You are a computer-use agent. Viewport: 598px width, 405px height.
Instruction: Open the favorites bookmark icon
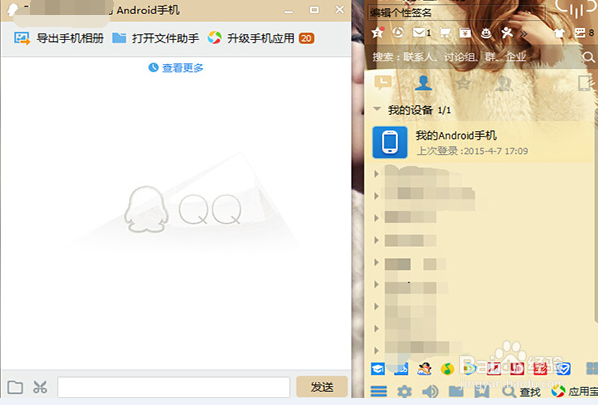(x=482, y=391)
